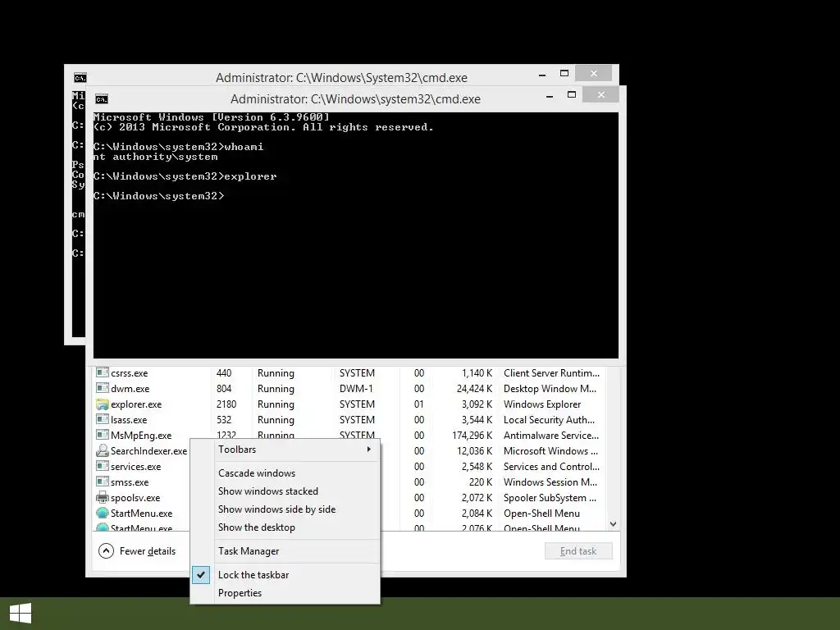This screenshot has width=840, height=630.
Task: Close the background System32 cmd window
Action: (x=594, y=73)
